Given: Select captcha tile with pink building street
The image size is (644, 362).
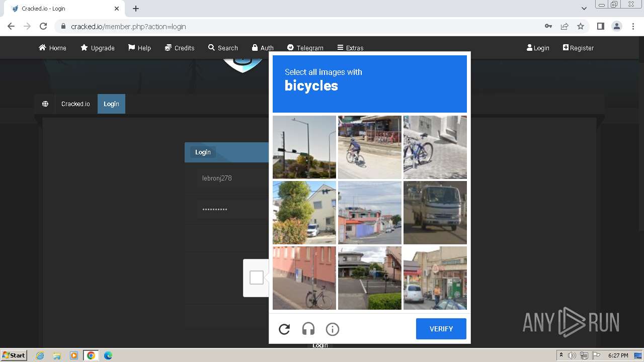Looking at the screenshot, I should pos(370,213).
